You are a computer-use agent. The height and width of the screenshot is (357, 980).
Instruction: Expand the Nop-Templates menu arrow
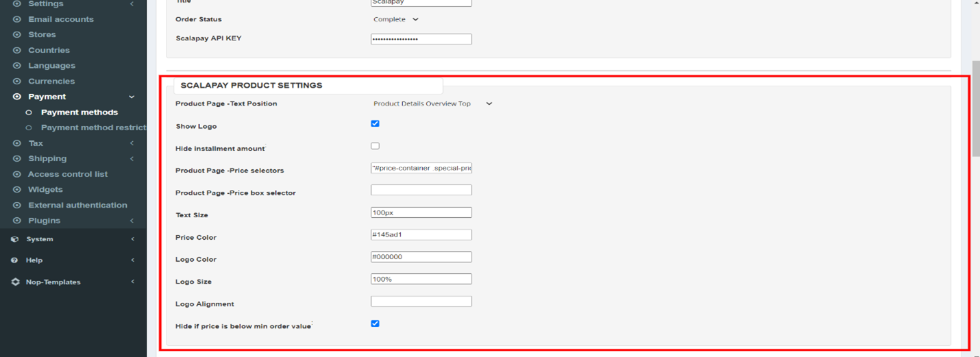pyautogui.click(x=132, y=282)
